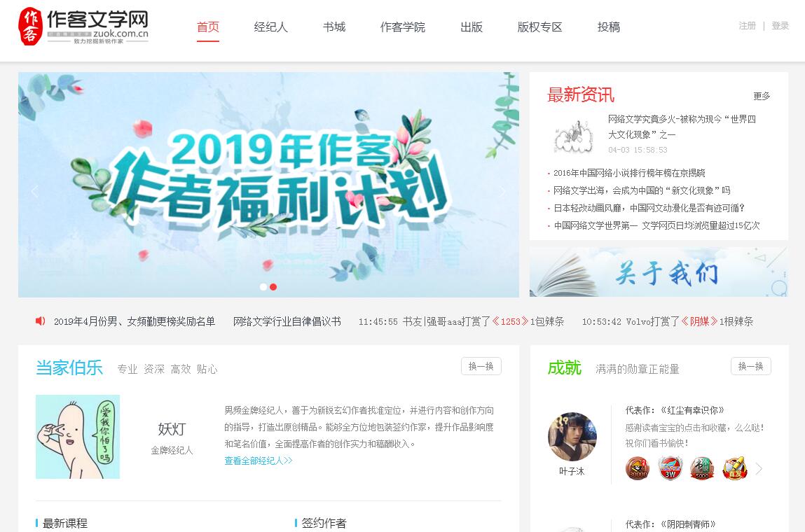
Task: Click 叶子沐's round avatar
Action: (x=572, y=437)
